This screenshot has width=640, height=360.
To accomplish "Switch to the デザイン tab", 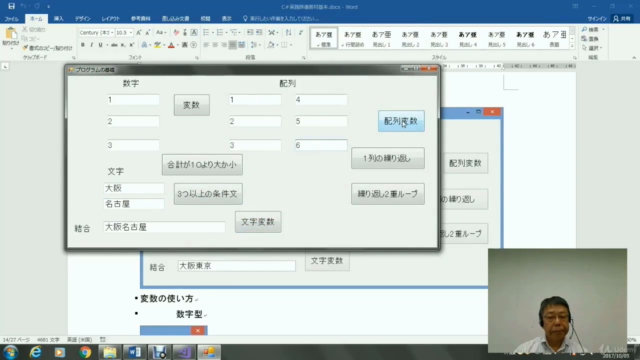I will [83, 19].
